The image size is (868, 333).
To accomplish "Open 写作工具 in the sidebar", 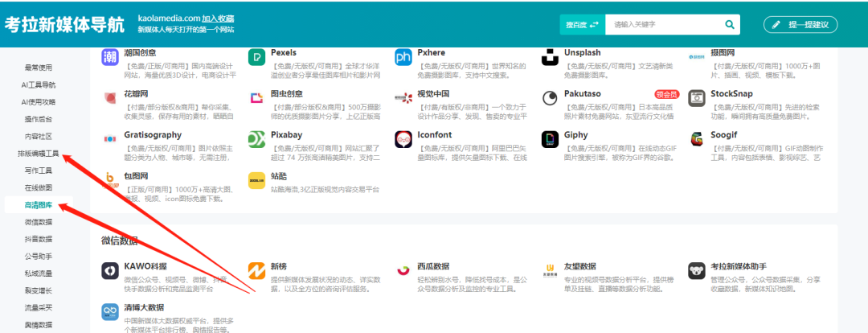I will tap(39, 171).
